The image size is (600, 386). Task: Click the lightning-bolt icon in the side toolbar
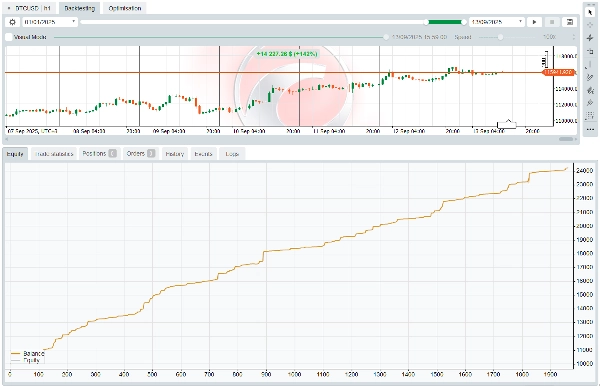pyautogui.click(x=590, y=37)
